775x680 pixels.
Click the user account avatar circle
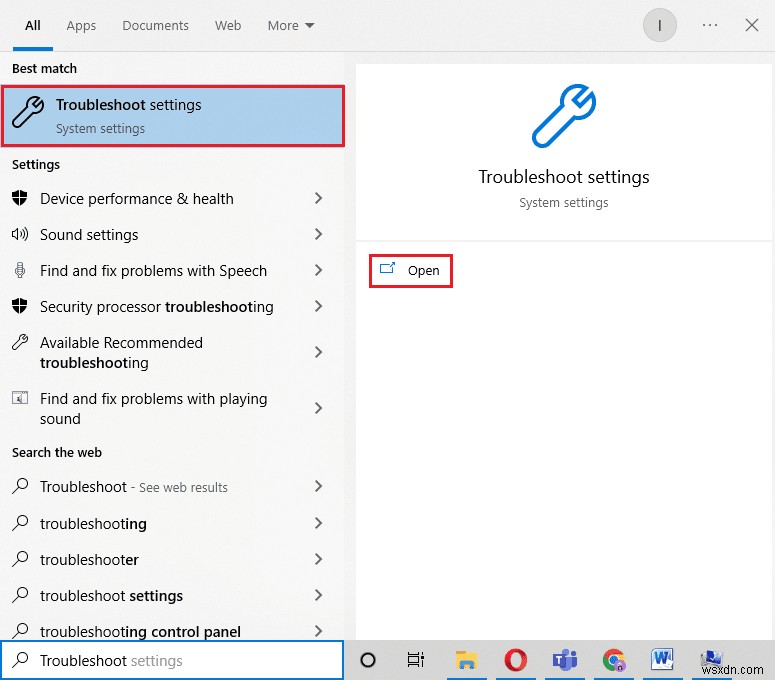click(x=659, y=25)
